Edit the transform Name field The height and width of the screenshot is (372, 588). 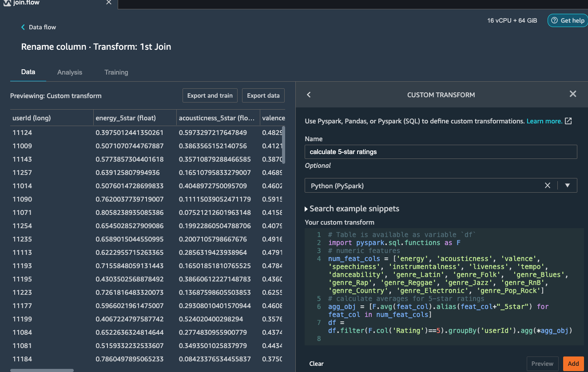click(x=441, y=152)
